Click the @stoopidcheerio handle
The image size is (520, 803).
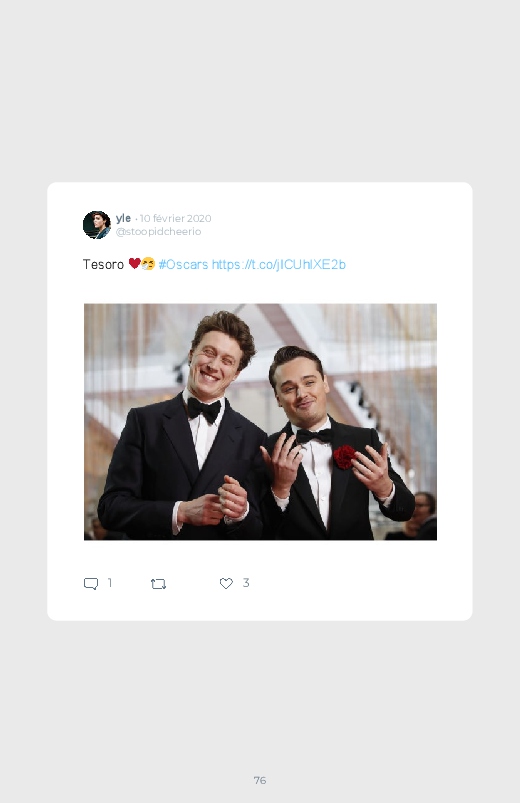(158, 231)
